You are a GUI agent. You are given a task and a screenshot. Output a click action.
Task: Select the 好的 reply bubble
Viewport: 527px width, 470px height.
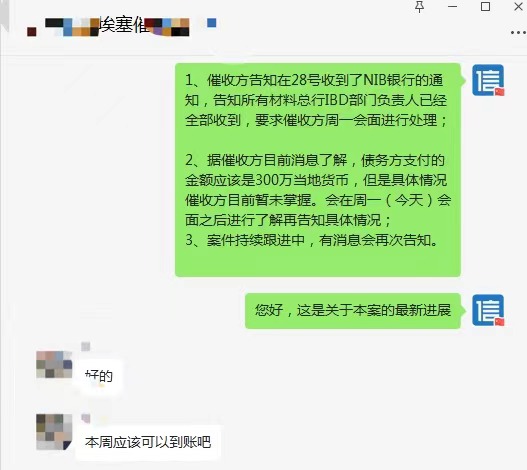coord(99,376)
